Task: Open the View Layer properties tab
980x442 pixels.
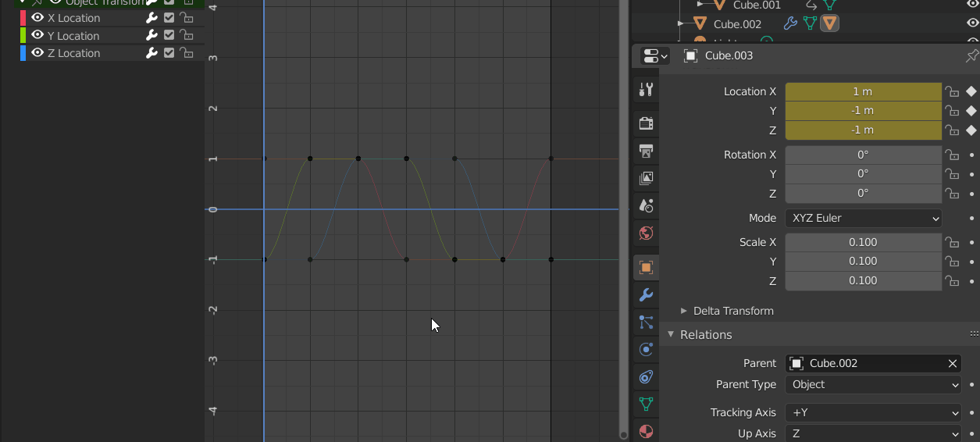Action: tap(646, 178)
